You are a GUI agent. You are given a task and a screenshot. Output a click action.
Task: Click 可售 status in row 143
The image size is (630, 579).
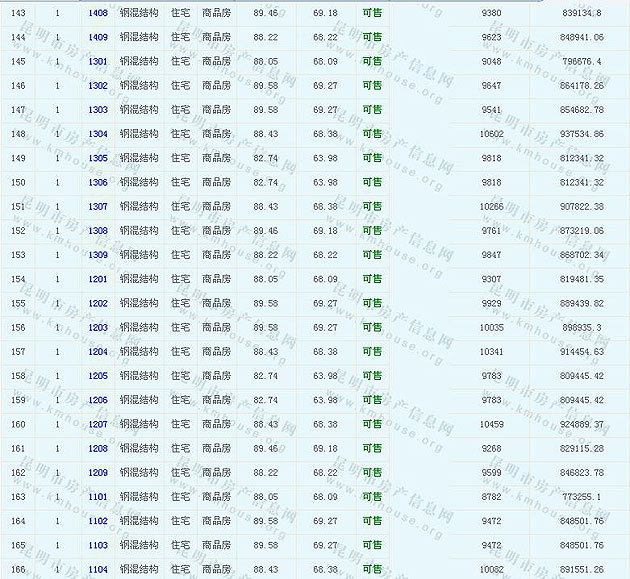(x=372, y=13)
